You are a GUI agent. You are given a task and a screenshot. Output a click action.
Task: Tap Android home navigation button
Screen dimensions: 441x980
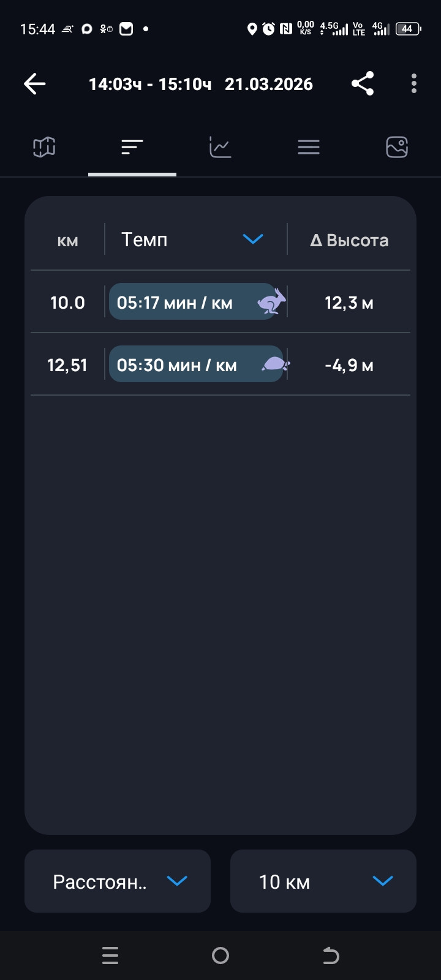tap(221, 956)
